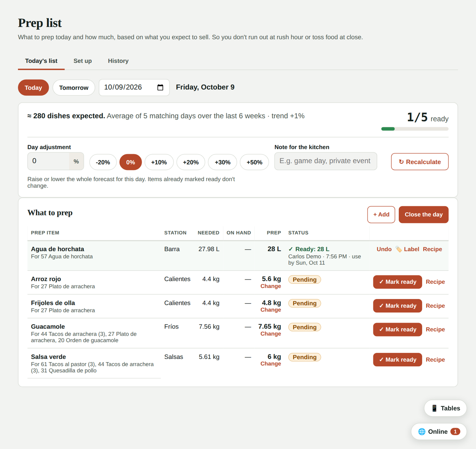This screenshot has height=449, width=476.
Task: Click the Note for the kitchen field
Action: click(x=326, y=161)
